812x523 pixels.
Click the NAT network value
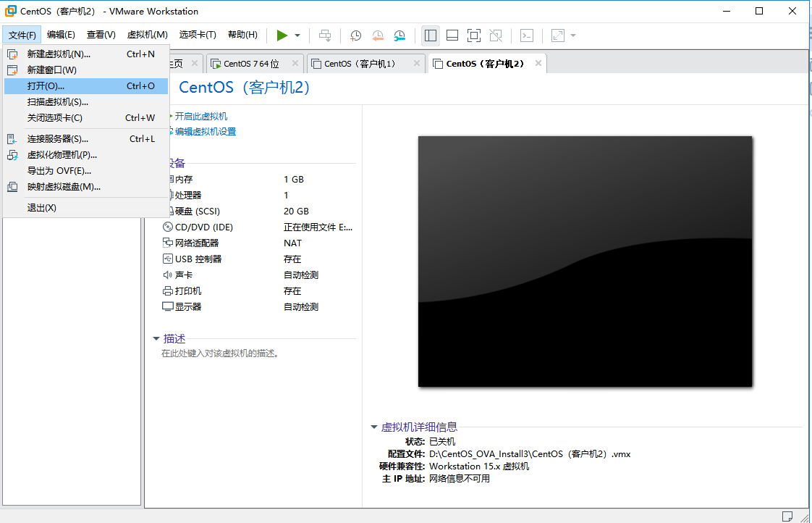[292, 243]
